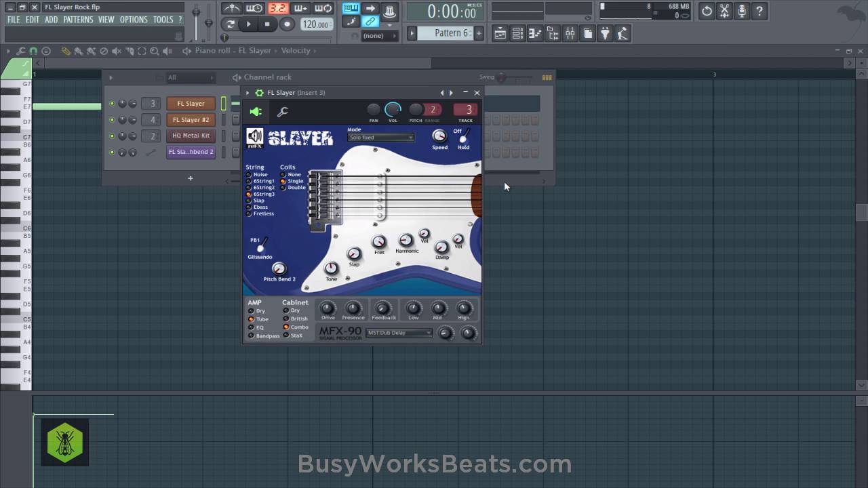Click the microphone recording icon in top toolbar

click(742, 11)
